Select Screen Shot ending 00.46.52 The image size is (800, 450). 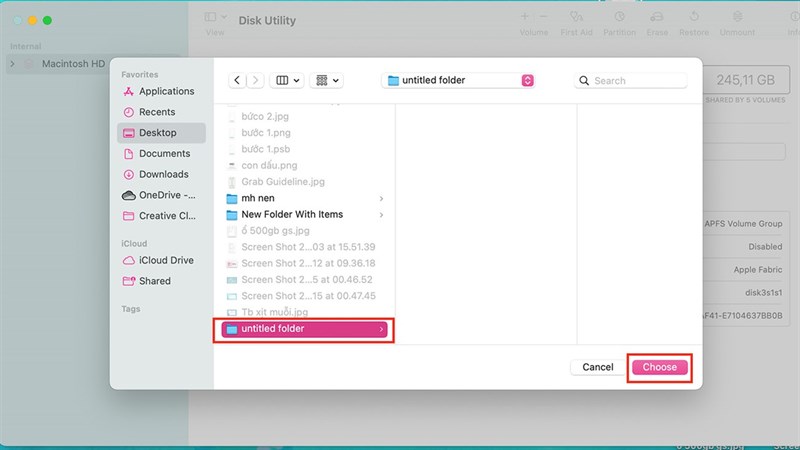tap(305, 280)
